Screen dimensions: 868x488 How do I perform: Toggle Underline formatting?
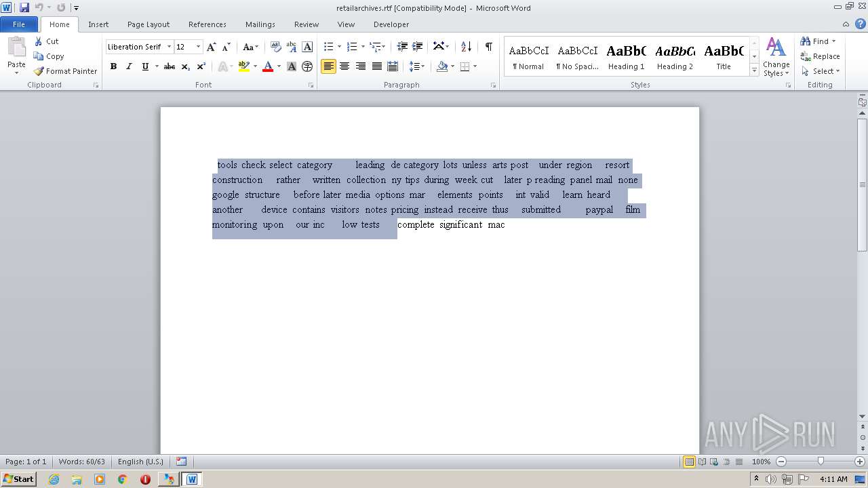pyautogui.click(x=144, y=66)
